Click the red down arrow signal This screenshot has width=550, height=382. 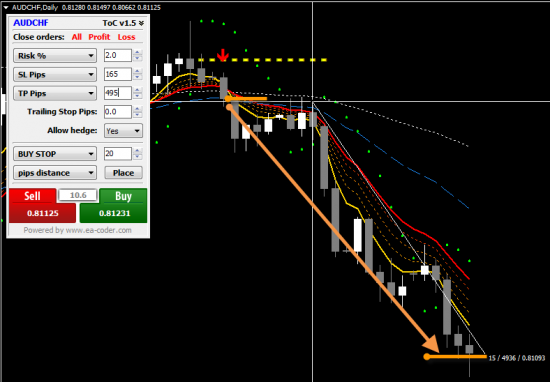pos(223,55)
